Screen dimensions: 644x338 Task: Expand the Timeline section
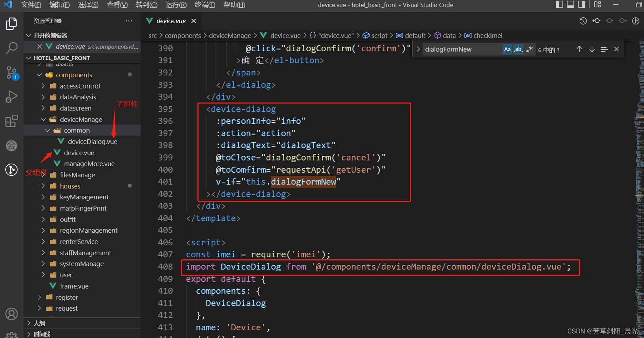(x=29, y=334)
